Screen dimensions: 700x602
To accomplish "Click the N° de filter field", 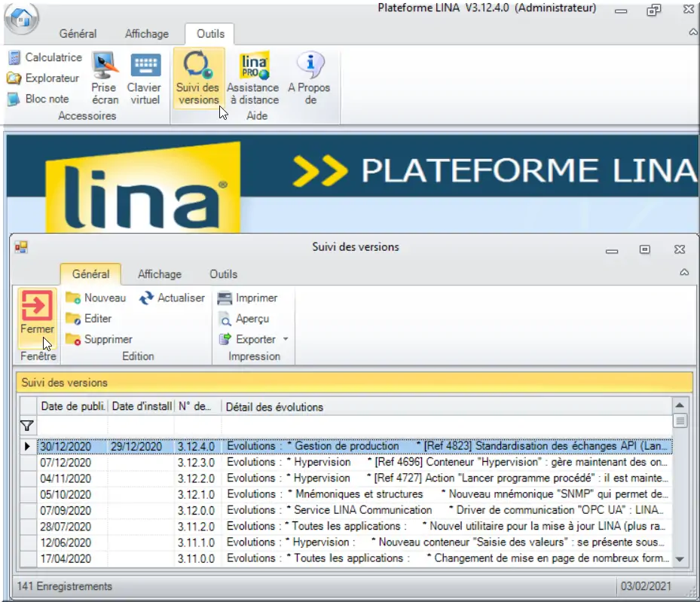I will 197,426.
